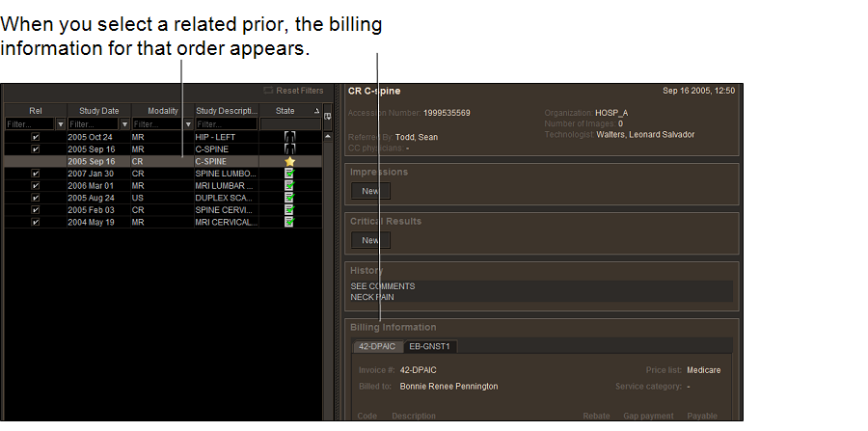Click the star state icon for CR C-SPINE
The image size is (868, 431).
pos(289,161)
